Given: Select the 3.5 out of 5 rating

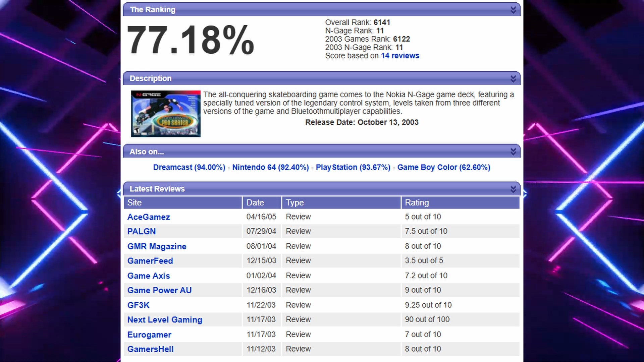Looking at the screenshot, I should click(x=424, y=260).
